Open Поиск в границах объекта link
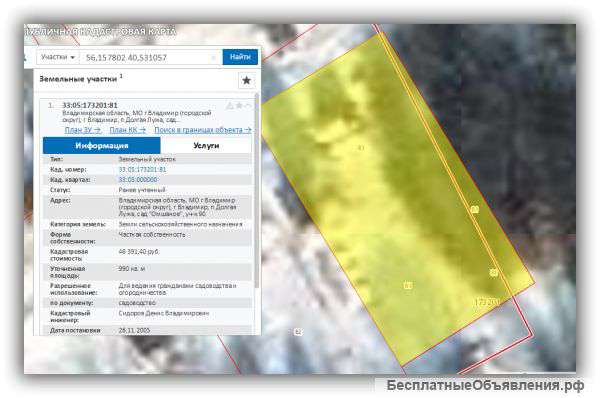The width and height of the screenshot is (600, 398). pyautogui.click(x=203, y=130)
